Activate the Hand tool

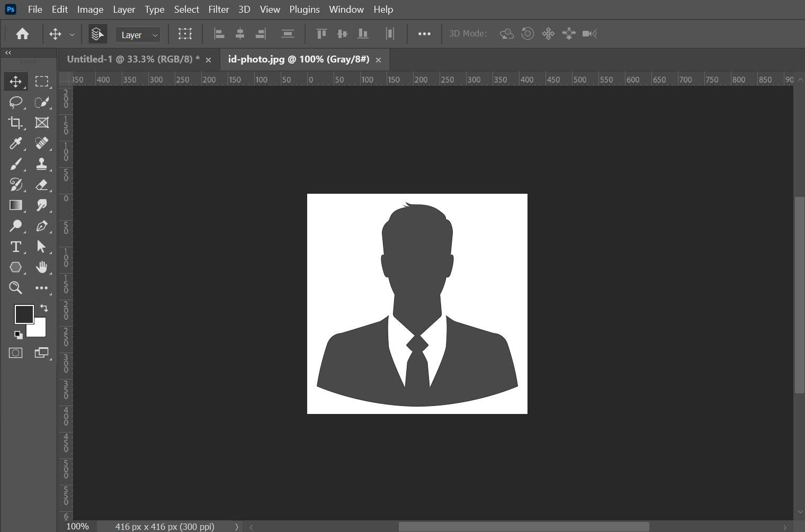click(x=42, y=267)
